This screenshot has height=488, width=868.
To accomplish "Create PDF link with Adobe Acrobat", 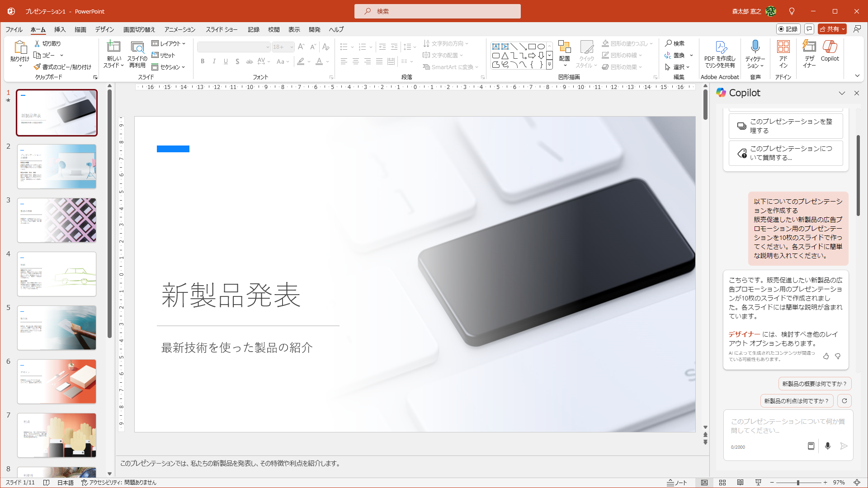I will [x=720, y=53].
